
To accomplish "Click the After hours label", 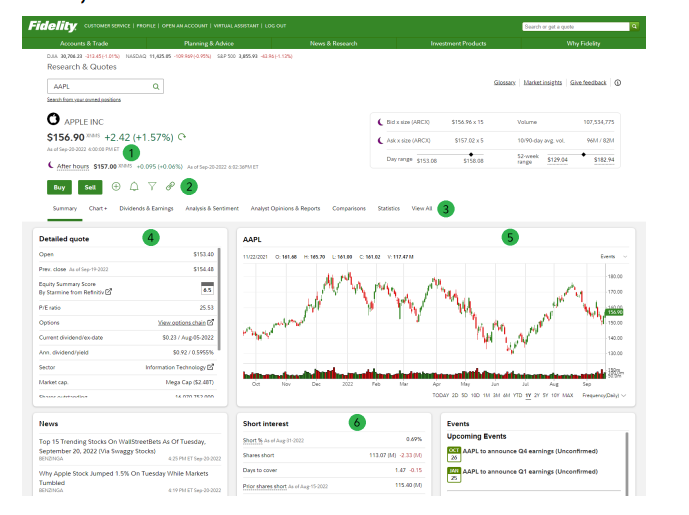I will point(73,166).
